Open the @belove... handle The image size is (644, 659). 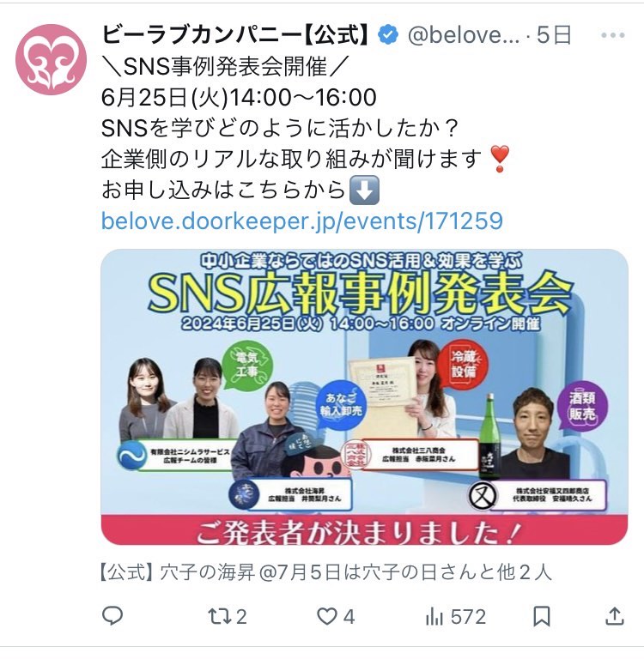(x=464, y=35)
